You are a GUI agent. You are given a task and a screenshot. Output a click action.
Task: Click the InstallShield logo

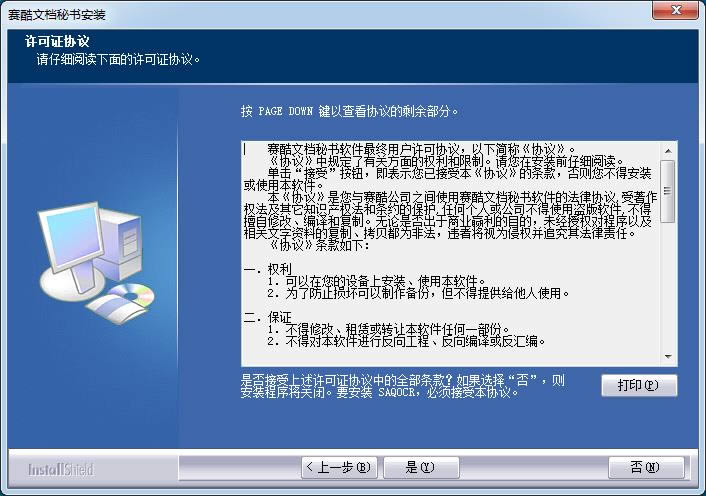[60, 469]
